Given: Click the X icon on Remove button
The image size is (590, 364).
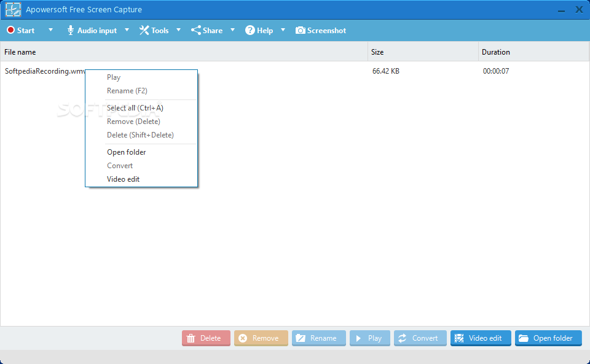Looking at the screenshot, I should point(243,338).
